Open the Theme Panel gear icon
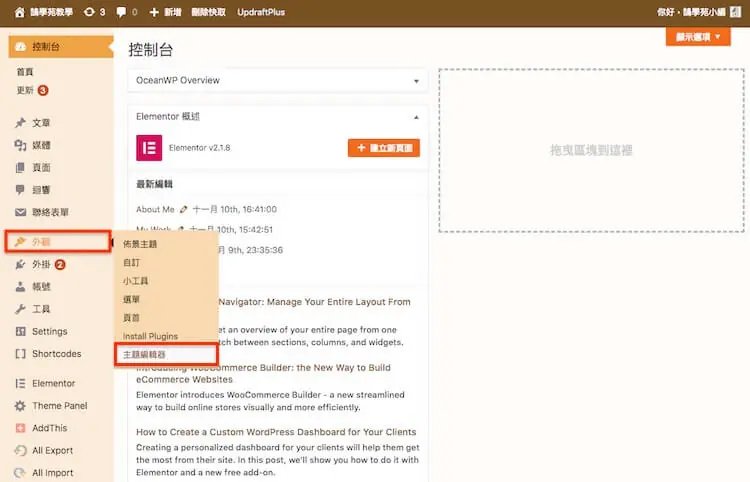 pos(20,406)
